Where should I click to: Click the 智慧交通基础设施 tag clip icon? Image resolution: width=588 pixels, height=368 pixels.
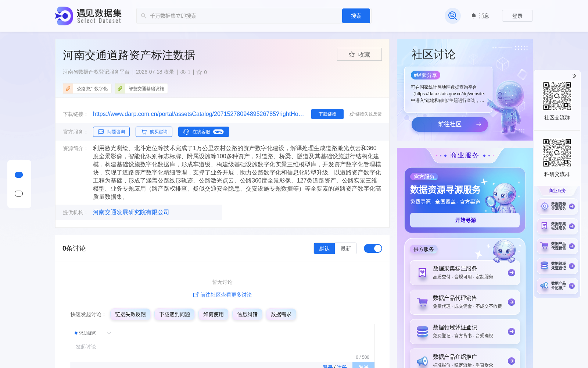click(x=120, y=89)
